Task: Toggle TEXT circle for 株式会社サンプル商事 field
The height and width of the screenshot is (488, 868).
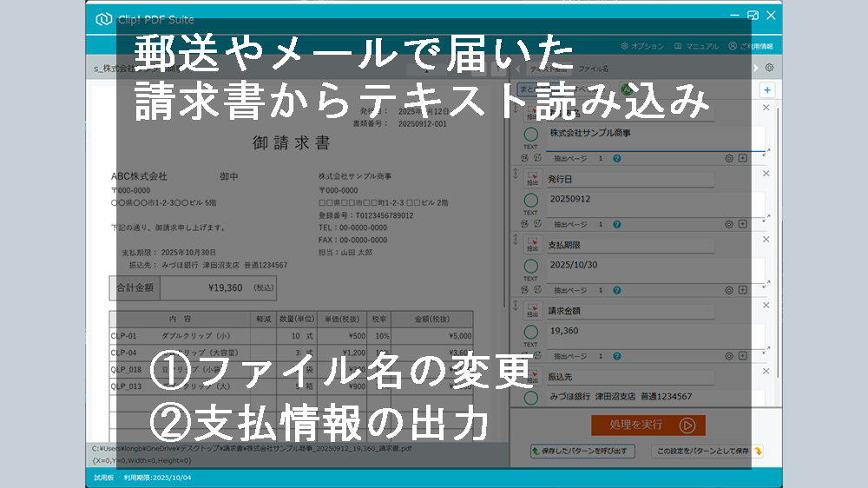Action: tap(530, 135)
